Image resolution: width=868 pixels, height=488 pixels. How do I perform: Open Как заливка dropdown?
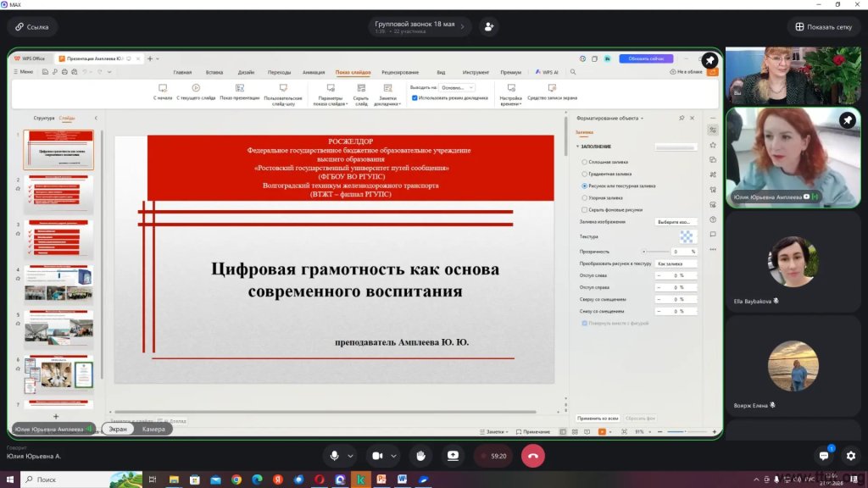point(676,264)
